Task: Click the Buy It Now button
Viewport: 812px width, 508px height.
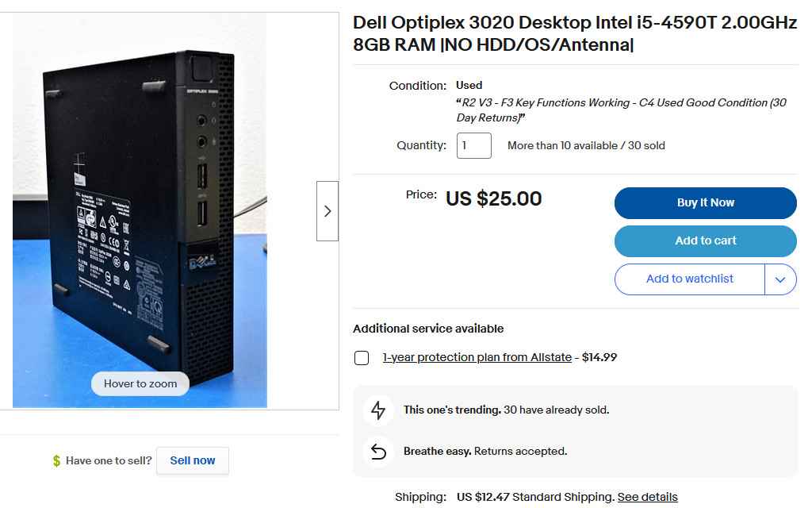Action: click(x=705, y=203)
